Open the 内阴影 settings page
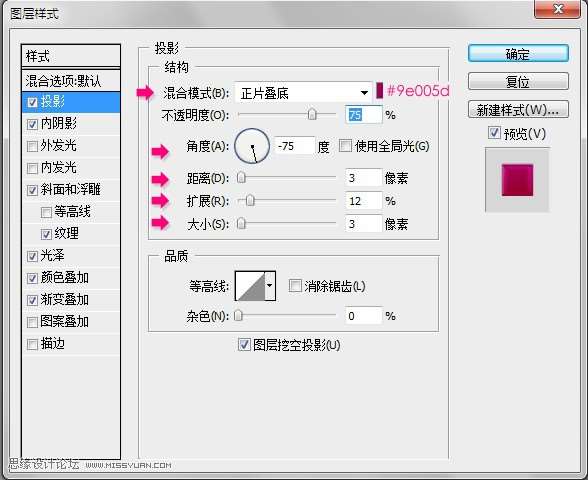The height and width of the screenshot is (480, 588). tap(59, 123)
